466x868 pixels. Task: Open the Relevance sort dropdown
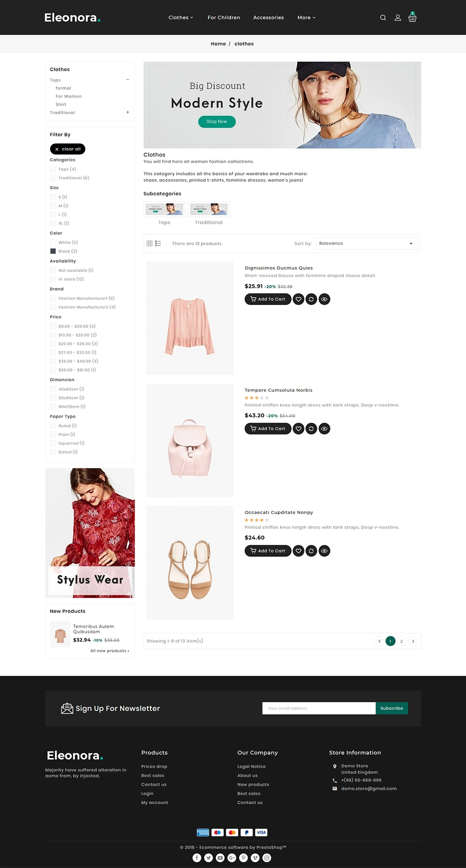[x=367, y=244]
